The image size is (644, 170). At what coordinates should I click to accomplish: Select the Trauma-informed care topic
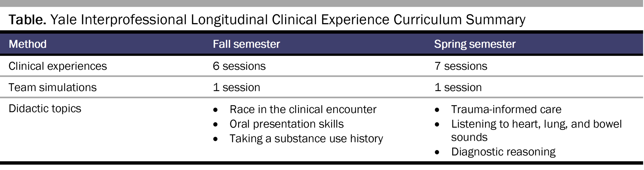(x=506, y=110)
